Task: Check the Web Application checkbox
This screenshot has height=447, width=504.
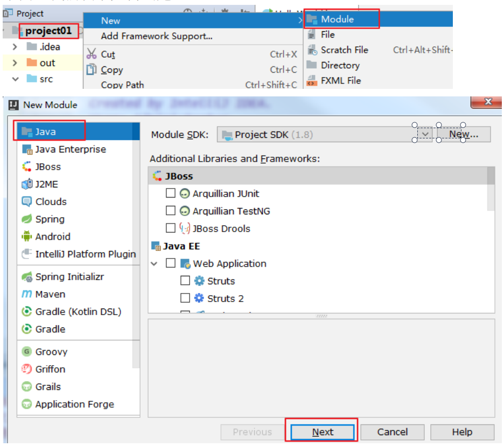Action: (171, 263)
